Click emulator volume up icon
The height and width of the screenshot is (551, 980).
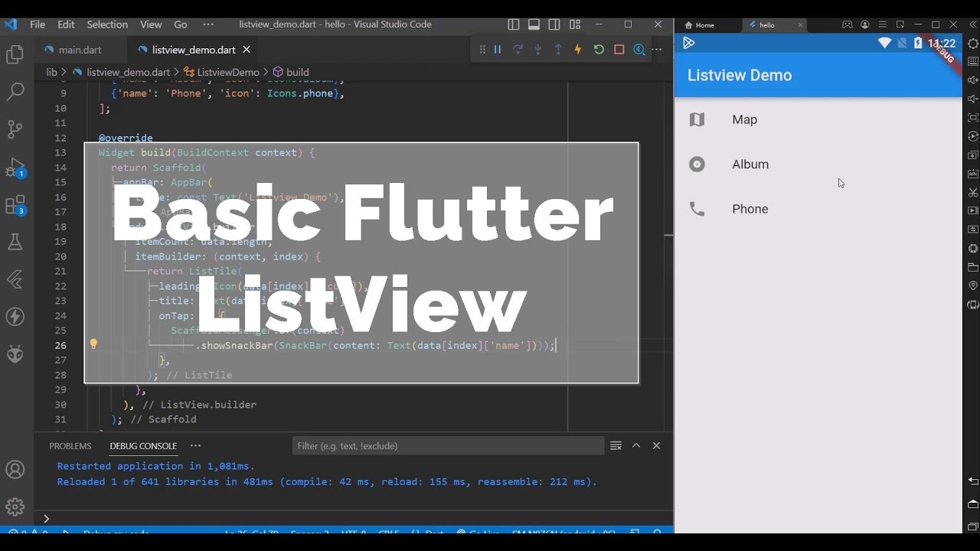pos(973,80)
